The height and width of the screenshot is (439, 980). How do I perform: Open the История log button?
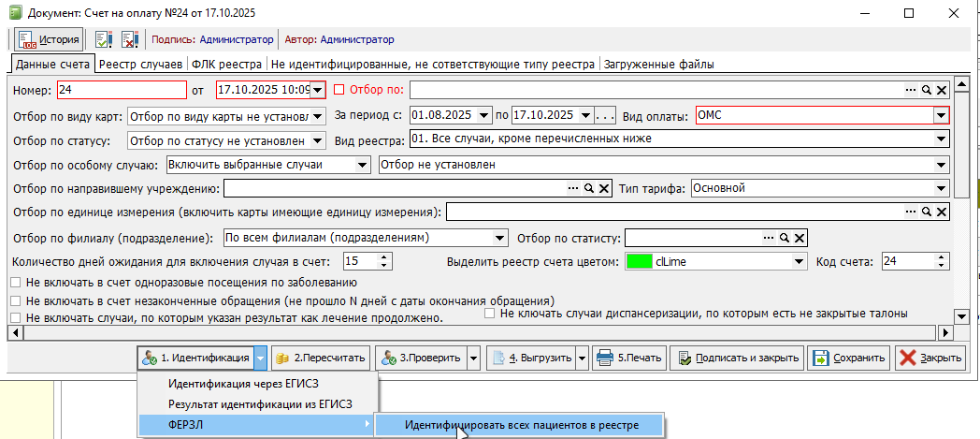point(47,39)
